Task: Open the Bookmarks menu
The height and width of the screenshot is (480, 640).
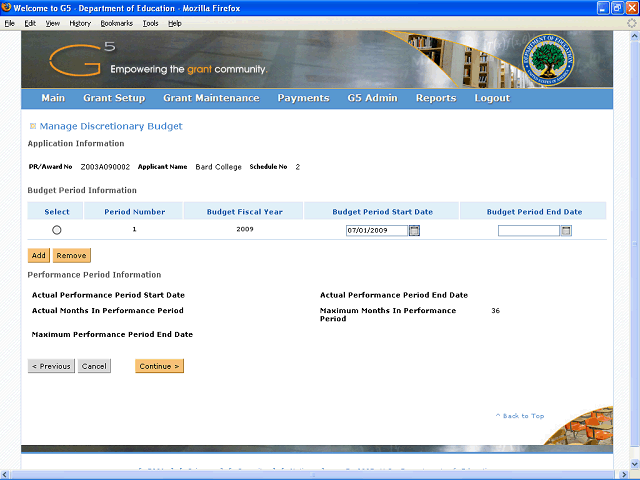Action: tap(117, 23)
